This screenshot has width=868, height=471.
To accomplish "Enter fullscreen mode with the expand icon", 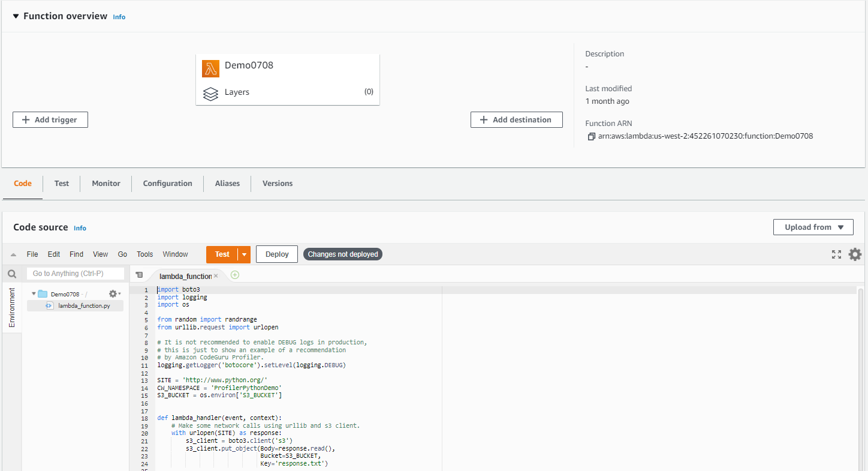I will coord(836,254).
